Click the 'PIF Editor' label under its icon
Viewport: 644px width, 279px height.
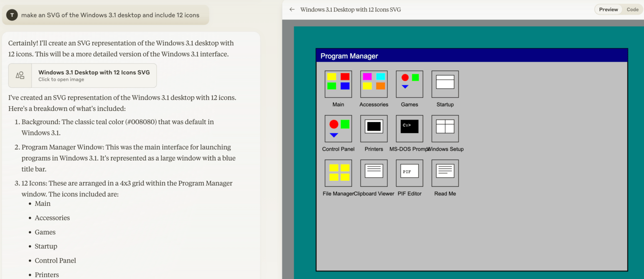coord(409,194)
